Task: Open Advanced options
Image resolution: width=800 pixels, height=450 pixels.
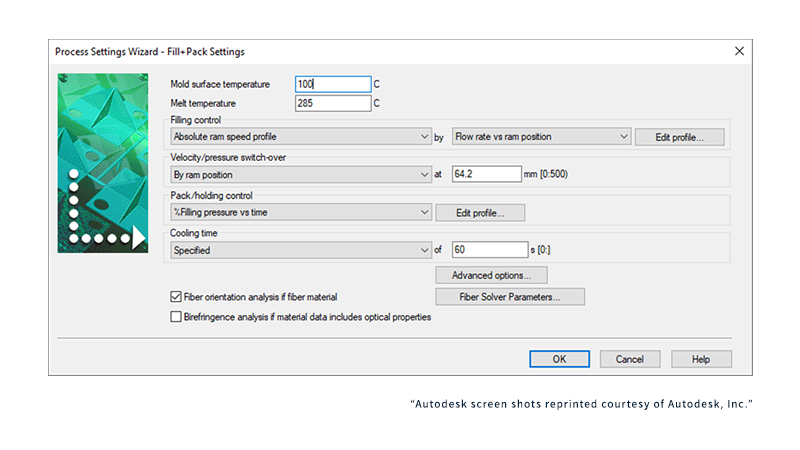Action: 491,275
